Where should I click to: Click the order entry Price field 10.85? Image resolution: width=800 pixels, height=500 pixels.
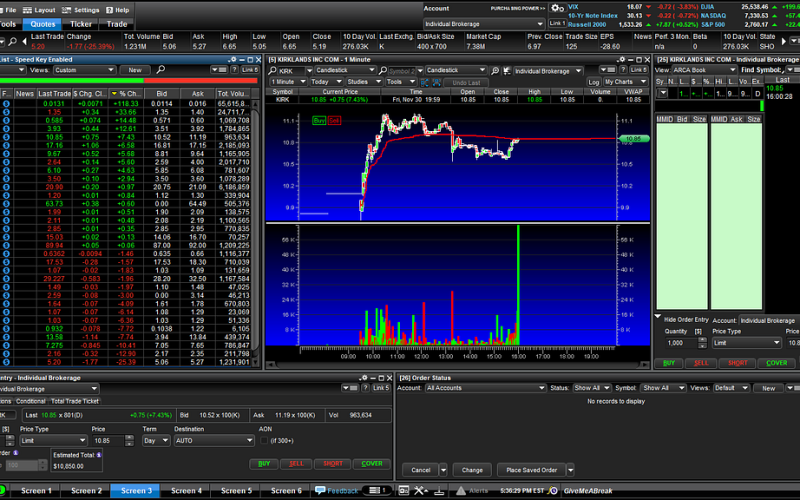(x=108, y=440)
